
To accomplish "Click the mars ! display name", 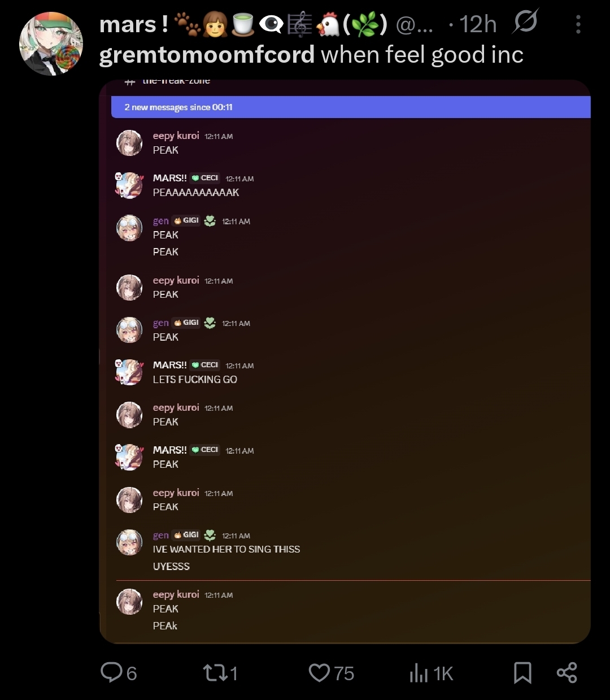I will [134, 24].
